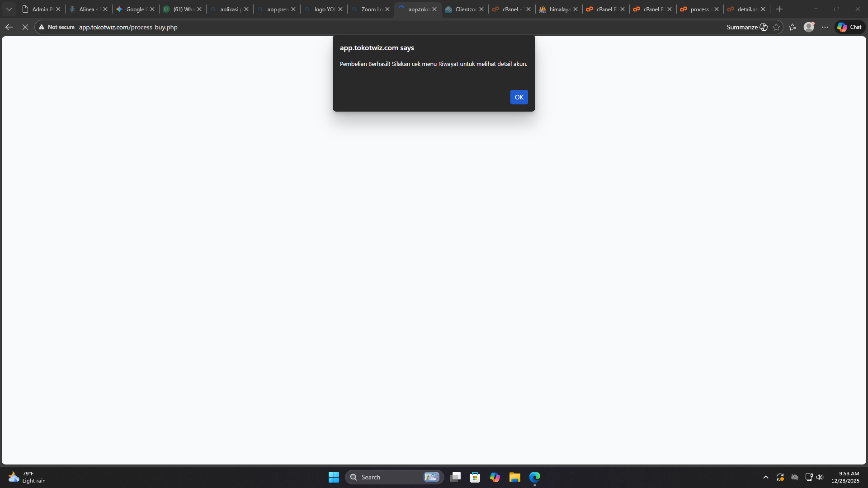The image size is (868, 488).
Task: Click OK in the alert dialog
Action: coord(519,97)
